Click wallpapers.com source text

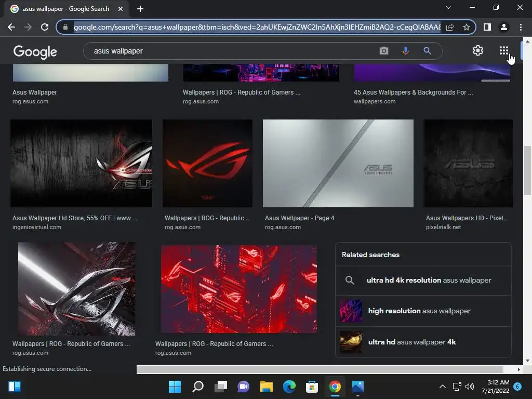(x=375, y=101)
